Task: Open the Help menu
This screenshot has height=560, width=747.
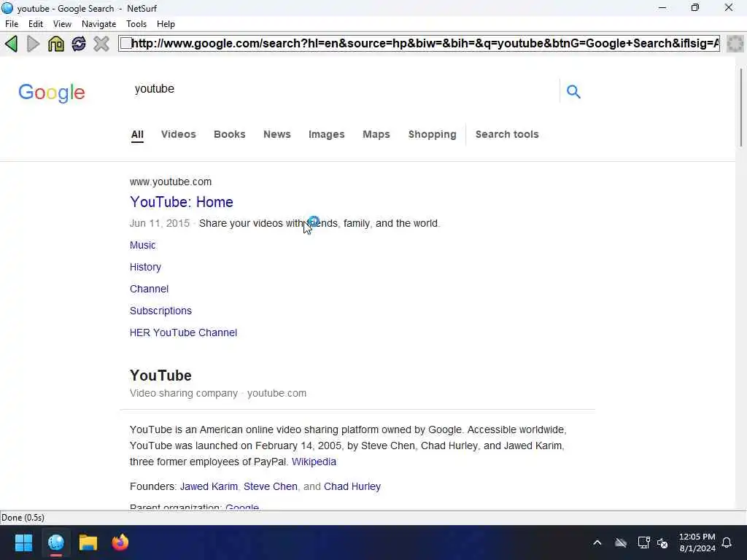Action: coord(166,24)
